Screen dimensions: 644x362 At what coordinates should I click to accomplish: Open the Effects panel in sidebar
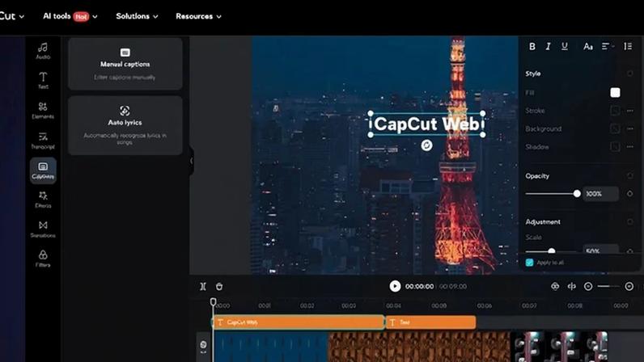pyautogui.click(x=43, y=200)
